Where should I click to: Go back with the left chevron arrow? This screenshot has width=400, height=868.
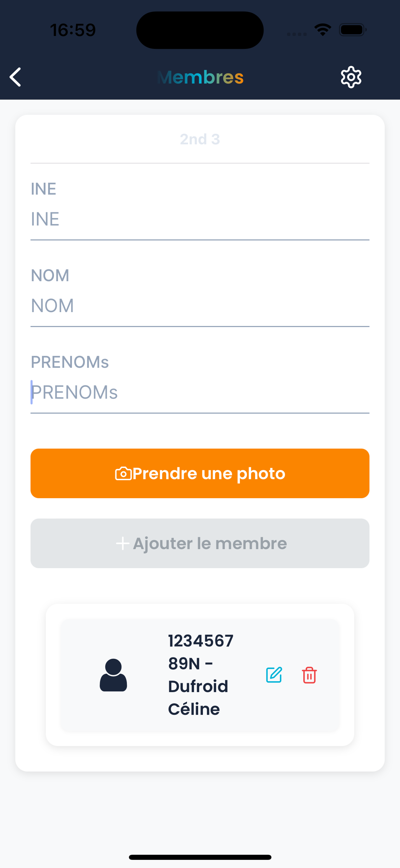[15, 77]
